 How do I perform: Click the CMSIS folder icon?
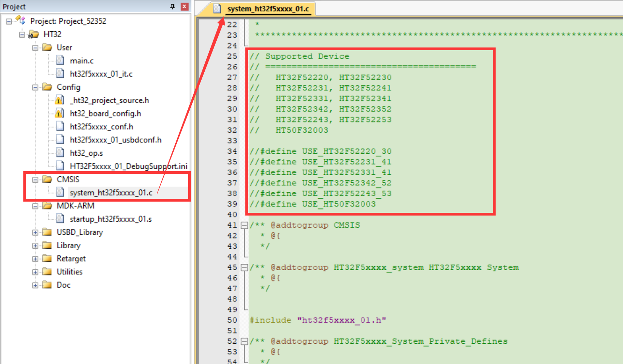pyautogui.click(x=47, y=179)
